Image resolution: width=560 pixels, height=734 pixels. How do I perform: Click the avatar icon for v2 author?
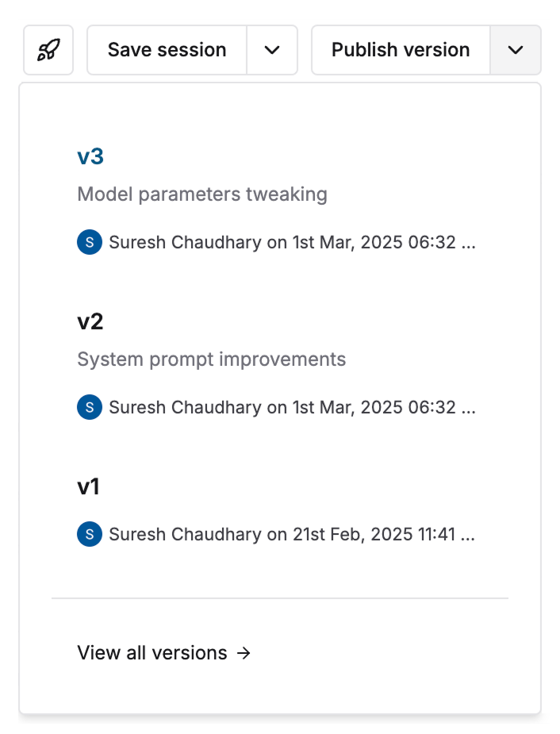pyautogui.click(x=90, y=407)
